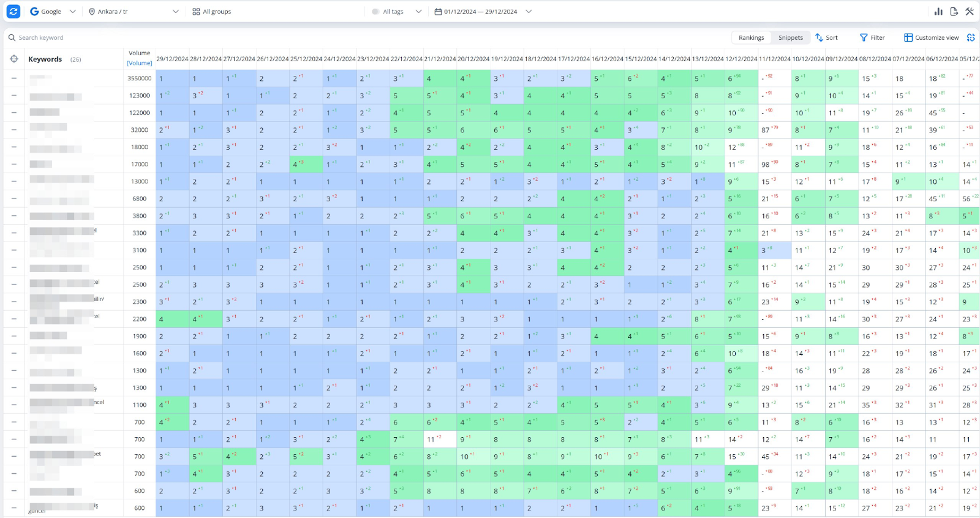Open the date range dropdown chevron
Screen dimensions: 980x518
pos(529,11)
